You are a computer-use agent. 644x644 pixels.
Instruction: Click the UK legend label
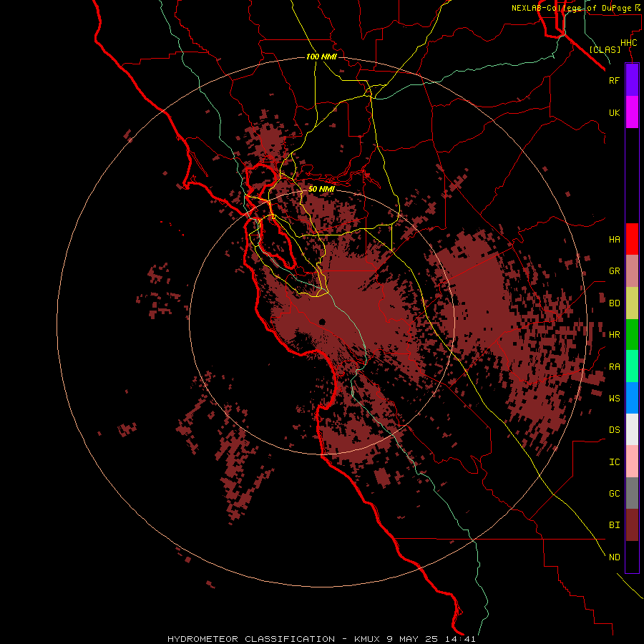pos(614,112)
